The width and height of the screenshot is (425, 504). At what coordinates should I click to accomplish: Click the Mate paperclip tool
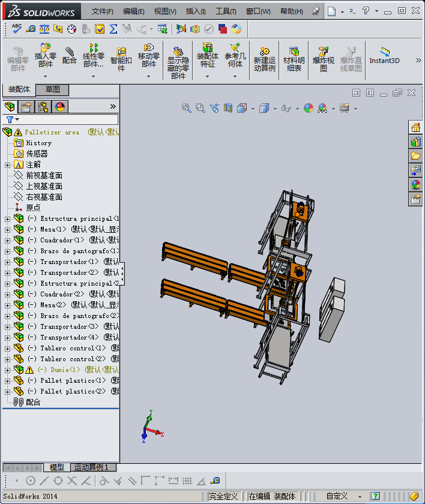[70, 55]
